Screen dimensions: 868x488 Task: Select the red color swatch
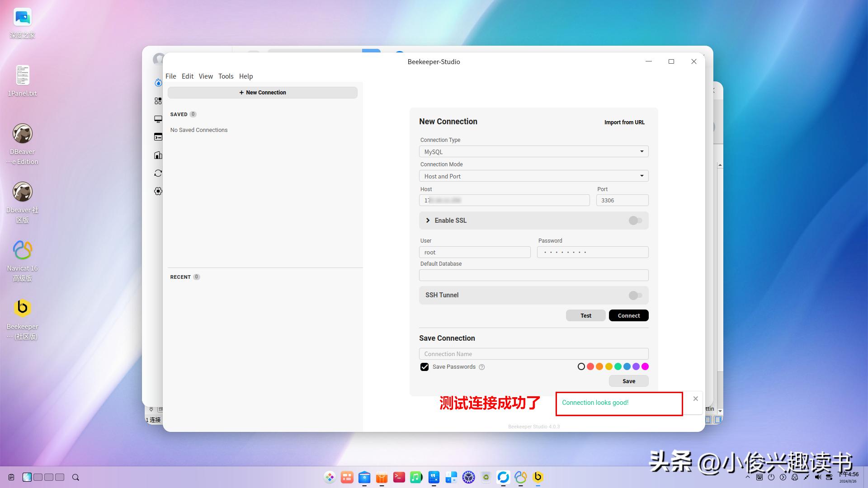tap(590, 366)
